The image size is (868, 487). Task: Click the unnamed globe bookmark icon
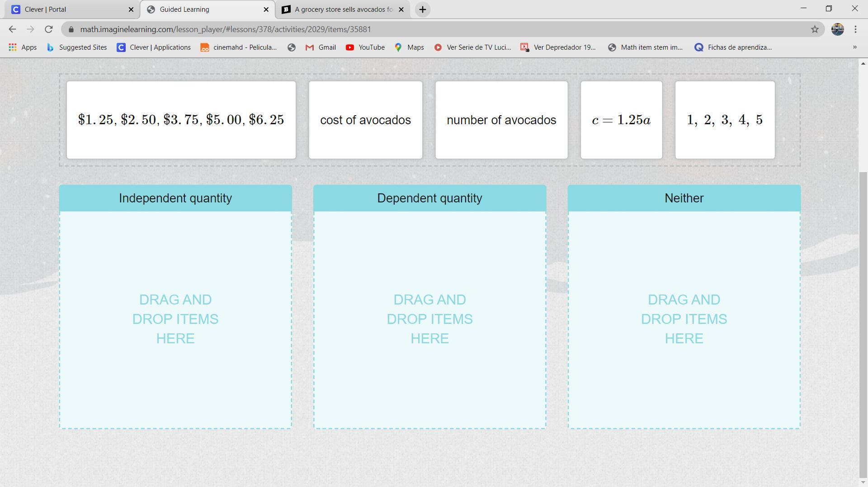coord(292,47)
